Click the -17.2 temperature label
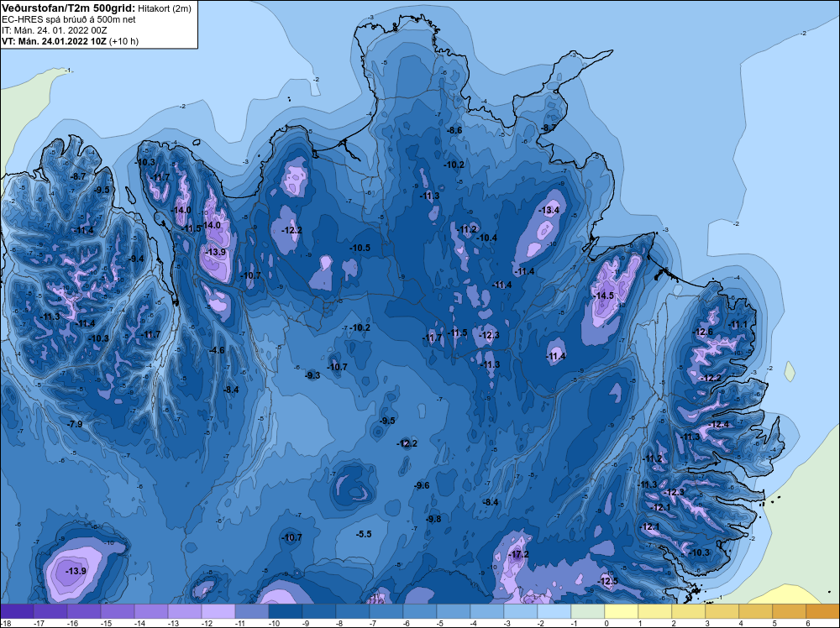Screen dimensions: 840x628 [x=518, y=554]
